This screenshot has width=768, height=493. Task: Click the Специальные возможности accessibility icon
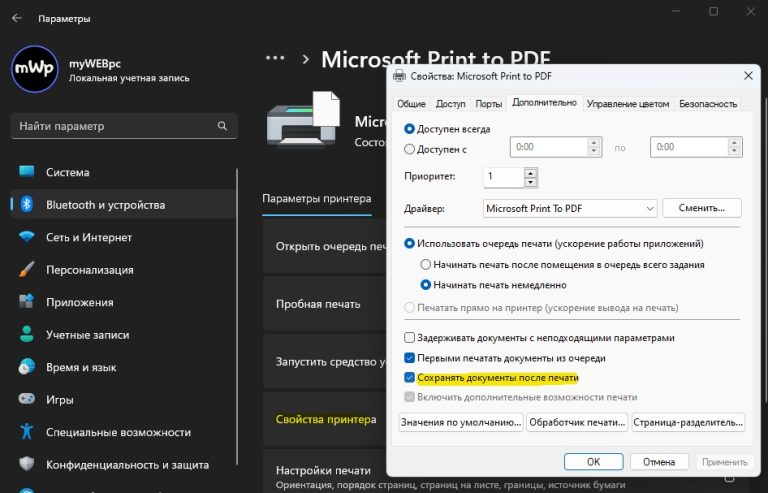[x=26, y=431]
